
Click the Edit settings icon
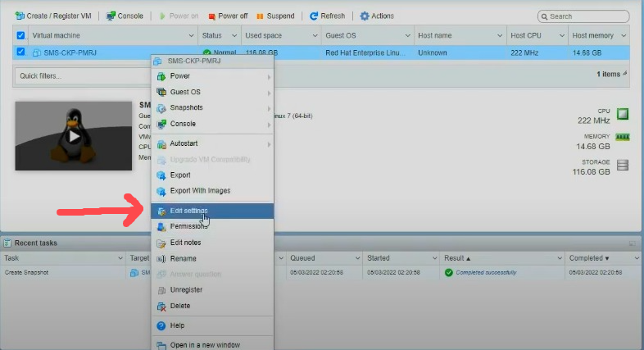[161, 211]
